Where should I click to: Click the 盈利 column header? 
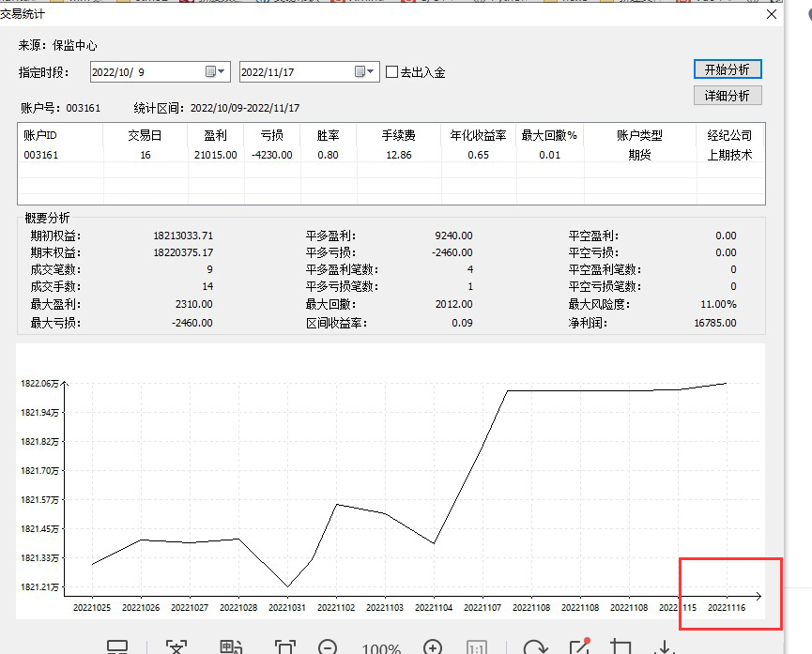tap(215, 135)
